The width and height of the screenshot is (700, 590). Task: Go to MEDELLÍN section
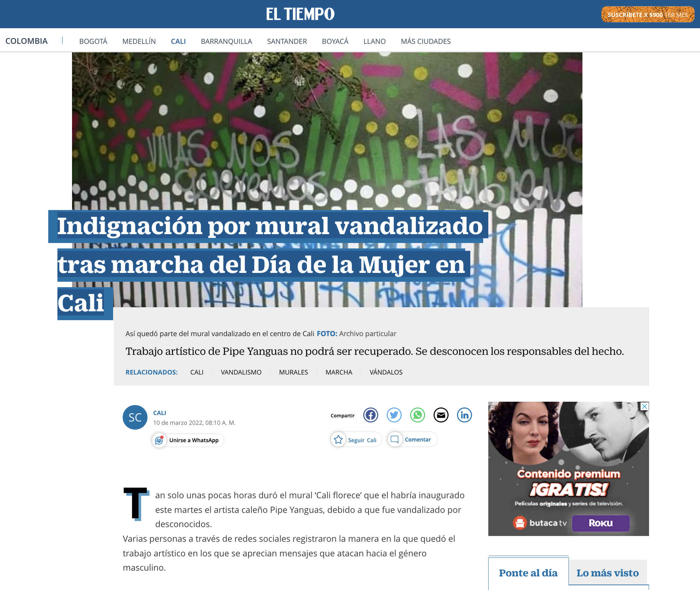139,41
